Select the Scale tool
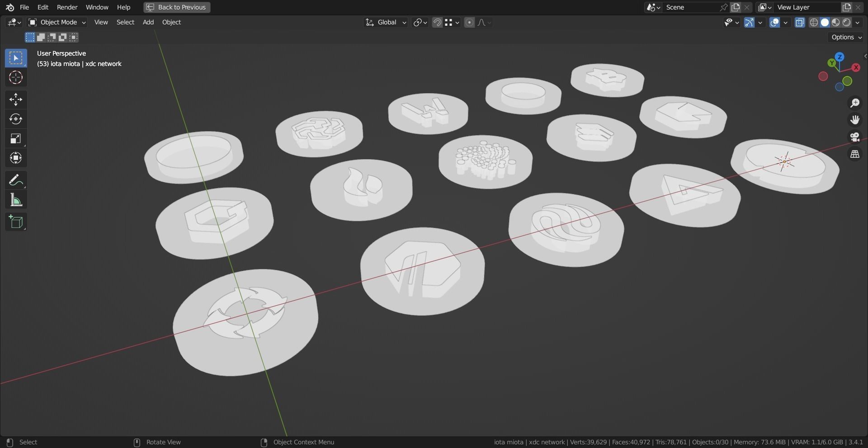The height and width of the screenshot is (448, 868). [x=16, y=138]
